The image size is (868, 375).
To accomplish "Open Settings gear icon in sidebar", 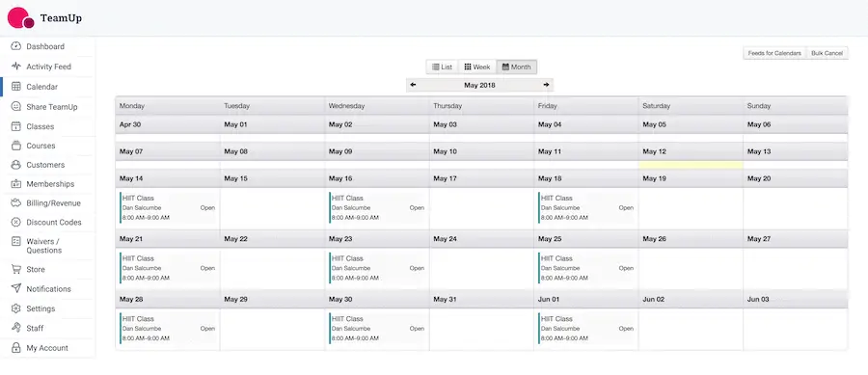I will pyautogui.click(x=16, y=308).
